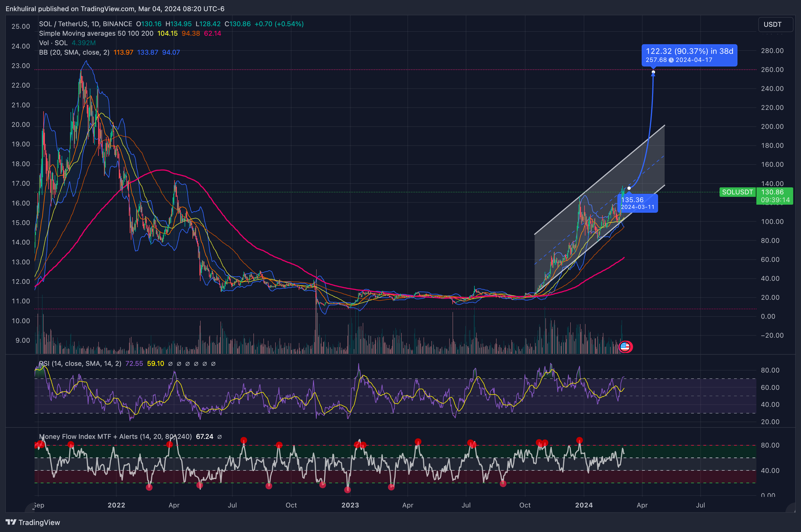Click the rightmost red MFI overbought dot

click(579, 440)
